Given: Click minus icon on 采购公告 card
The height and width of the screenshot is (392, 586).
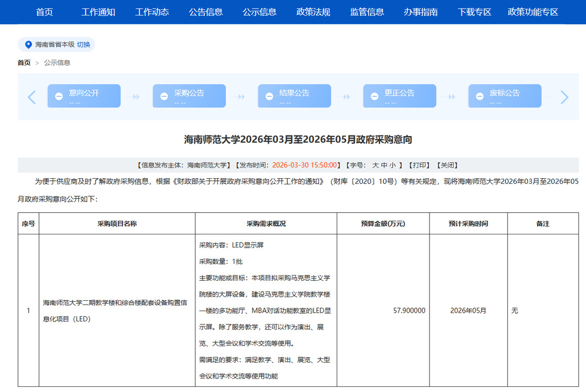Looking at the screenshot, I should click(164, 96).
